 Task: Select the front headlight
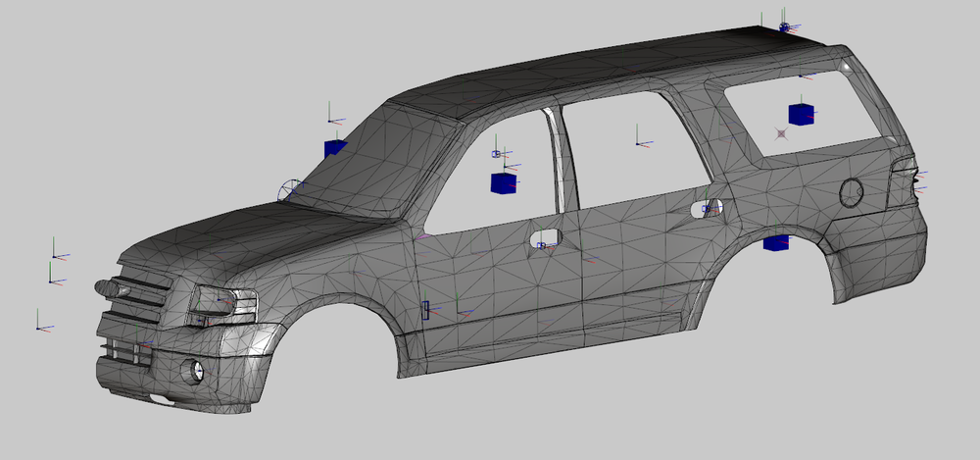click(223, 302)
